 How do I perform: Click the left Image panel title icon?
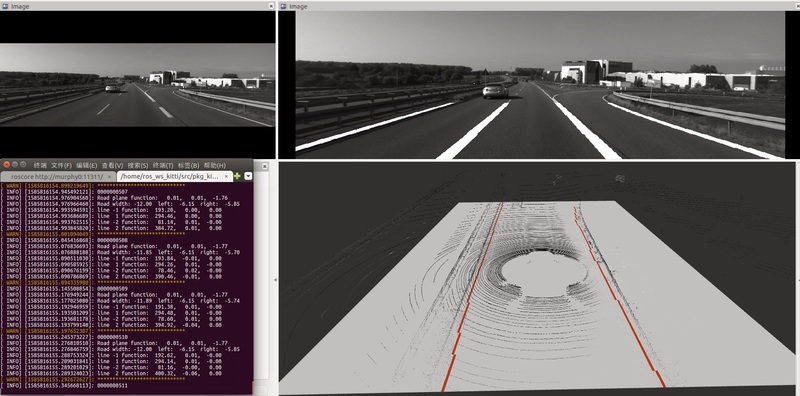tap(5, 6)
